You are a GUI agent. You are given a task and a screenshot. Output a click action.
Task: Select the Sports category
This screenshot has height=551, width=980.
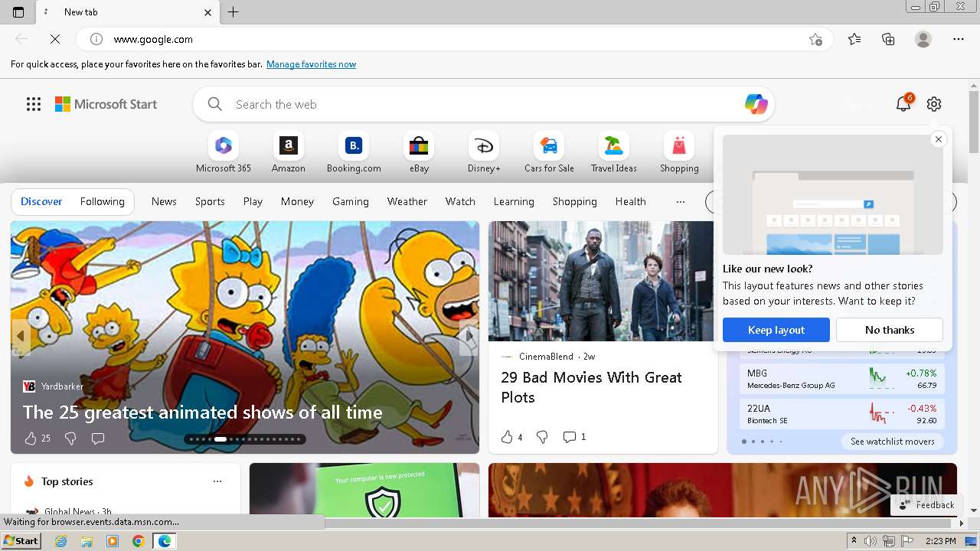click(x=210, y=201)
